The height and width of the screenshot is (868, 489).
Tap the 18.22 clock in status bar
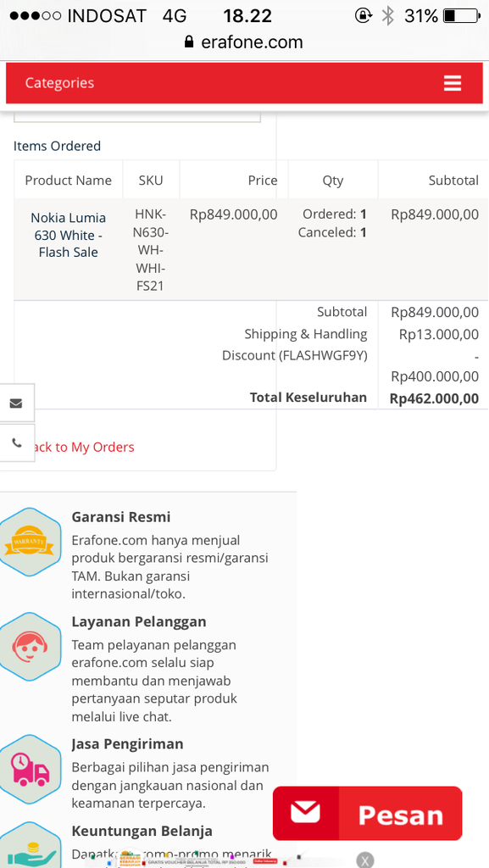(247, 16)
